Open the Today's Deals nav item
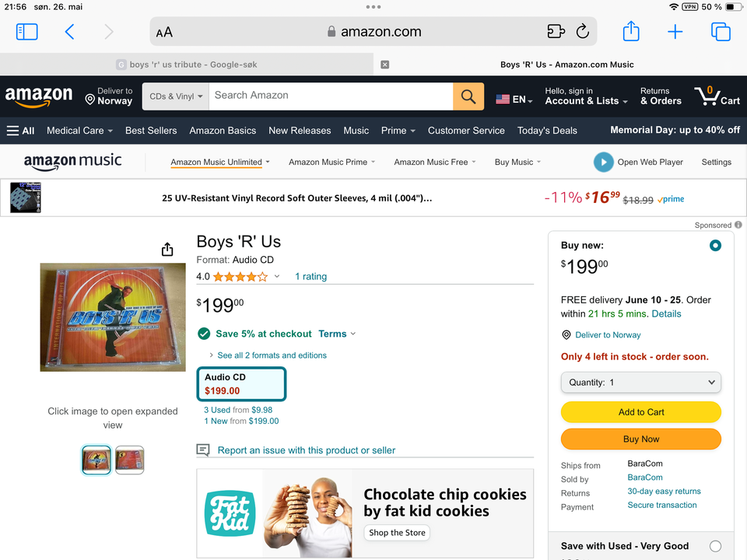The height and width of the screenshot is (560, 747). (547, 131)
